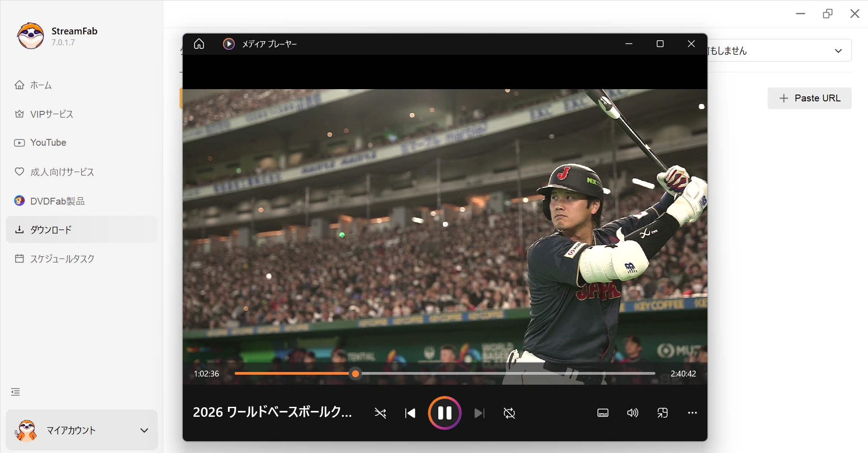Open the YouTube section in the sidebar

[x=47, y=143]
